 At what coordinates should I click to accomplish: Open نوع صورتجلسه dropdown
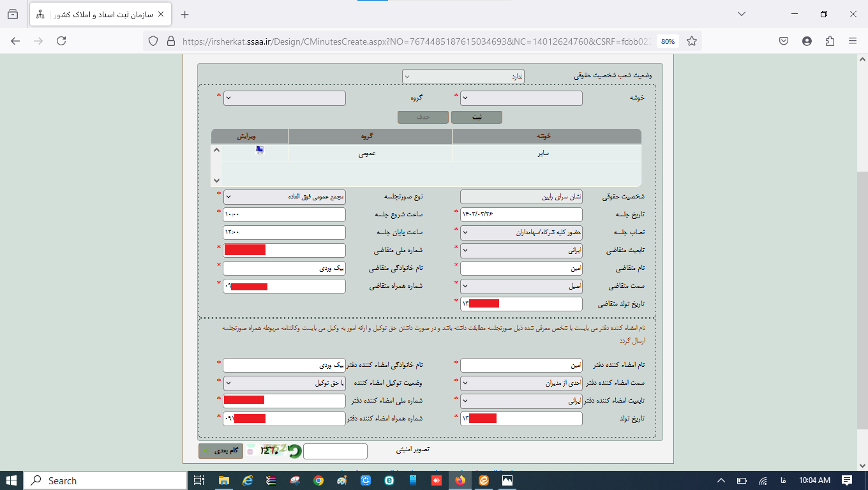coord(284,197)
